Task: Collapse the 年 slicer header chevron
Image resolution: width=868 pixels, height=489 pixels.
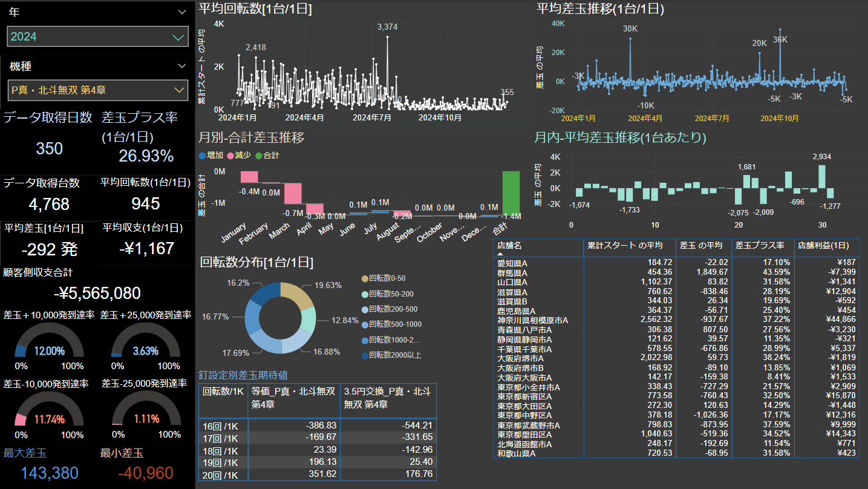Action: (x=182, y=12)
